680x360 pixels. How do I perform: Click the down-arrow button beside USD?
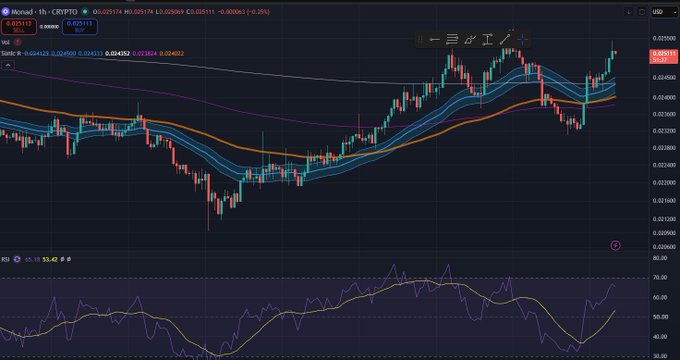point(628,12)
